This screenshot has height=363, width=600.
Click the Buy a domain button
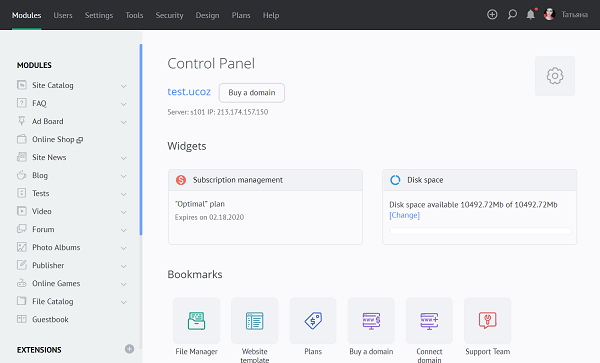pyautogui.click(x=252, y=93)
